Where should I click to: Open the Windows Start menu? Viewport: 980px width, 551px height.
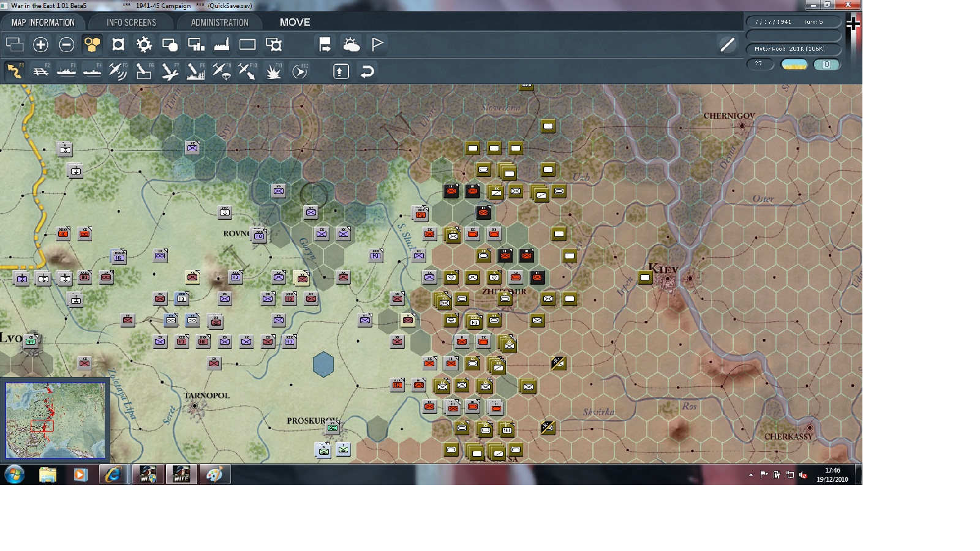click(x=15, y=474)
